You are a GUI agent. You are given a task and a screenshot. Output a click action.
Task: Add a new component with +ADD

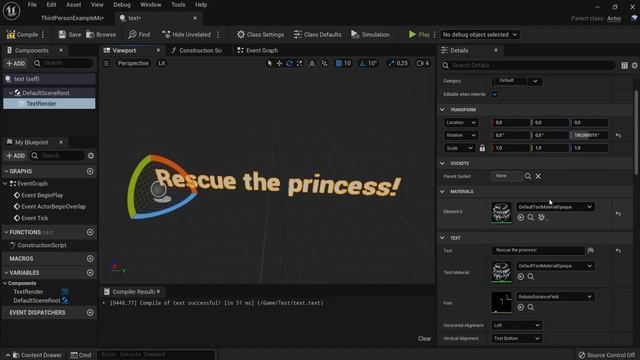click(x=16, y=63)
